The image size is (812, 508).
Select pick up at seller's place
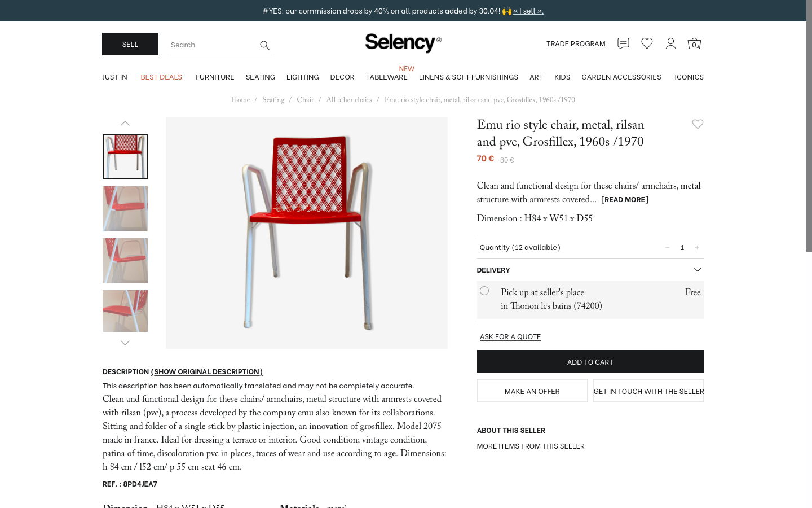tap(484, 291)
